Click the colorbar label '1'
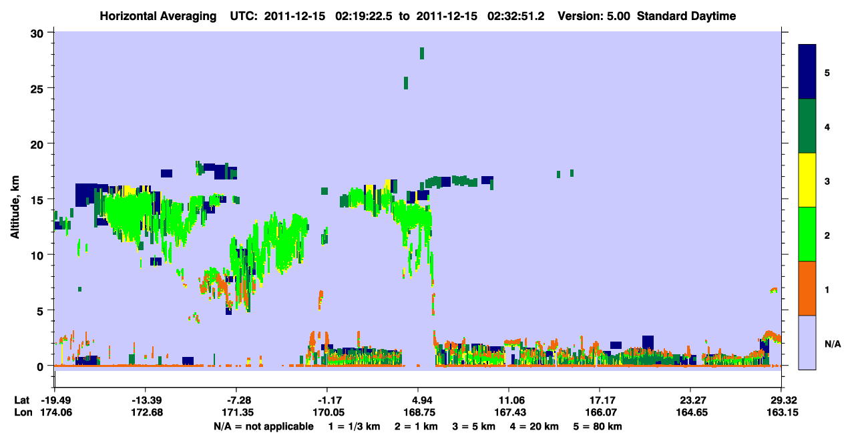The image size is (868, 445). point(827,289)
